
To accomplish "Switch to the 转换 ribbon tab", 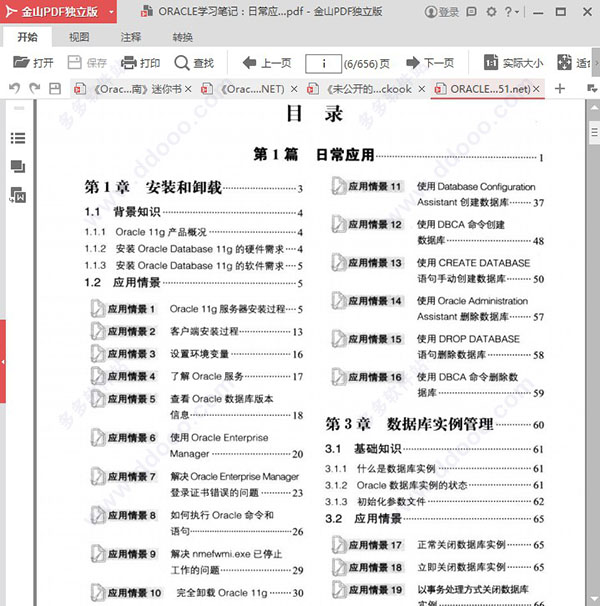I will (182, 37).
